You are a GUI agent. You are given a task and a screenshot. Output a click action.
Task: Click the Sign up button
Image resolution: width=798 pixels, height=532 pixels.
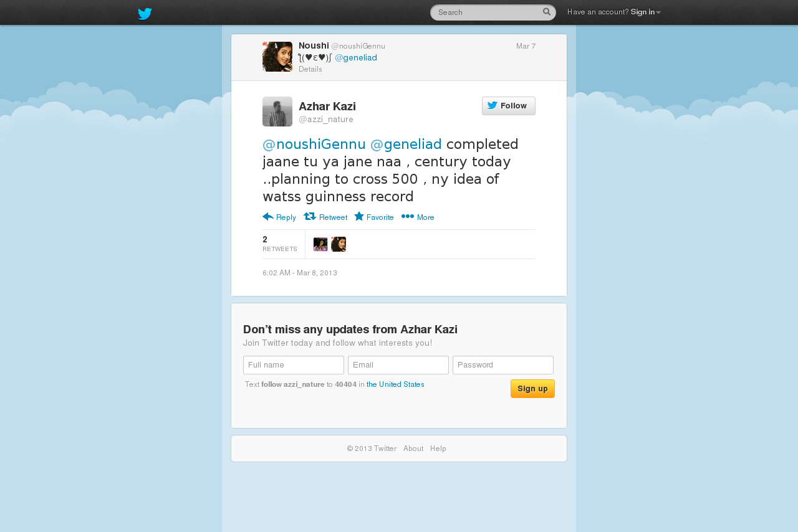(x=532, y=389)
